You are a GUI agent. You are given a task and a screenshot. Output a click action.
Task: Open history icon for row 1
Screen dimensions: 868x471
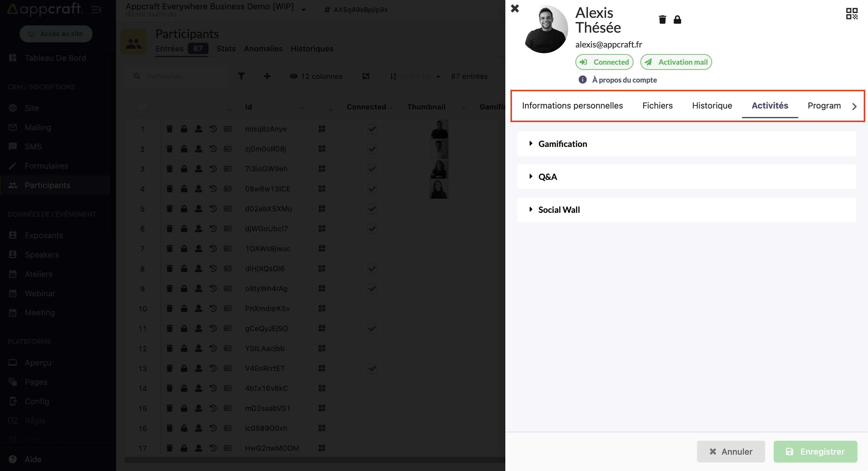(x=213, y=129)
